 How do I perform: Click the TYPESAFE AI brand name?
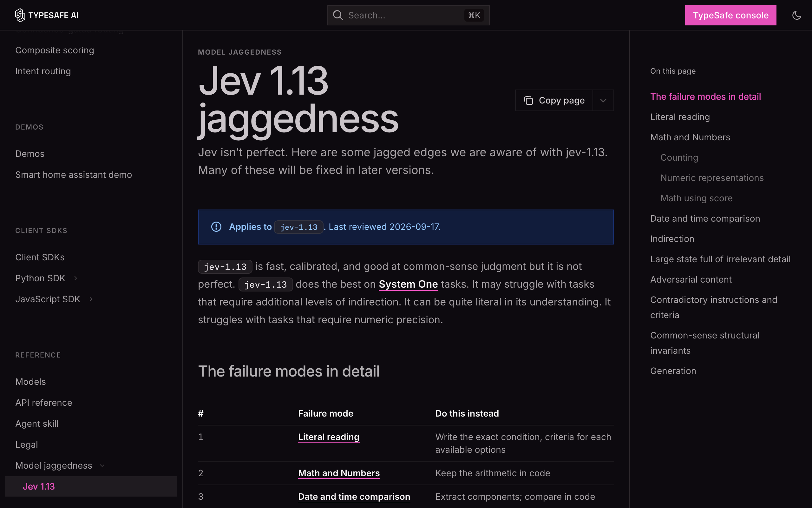click(53, 16)
